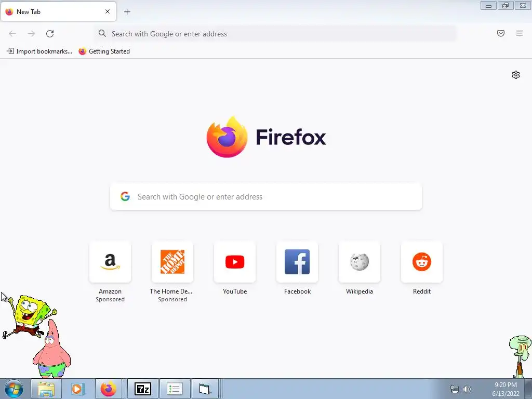The height and width of the screenshot is (399, 532).
Task: Click Firefox icon in the taskbar
Action: pyautogui.click(x=108, y=389)
